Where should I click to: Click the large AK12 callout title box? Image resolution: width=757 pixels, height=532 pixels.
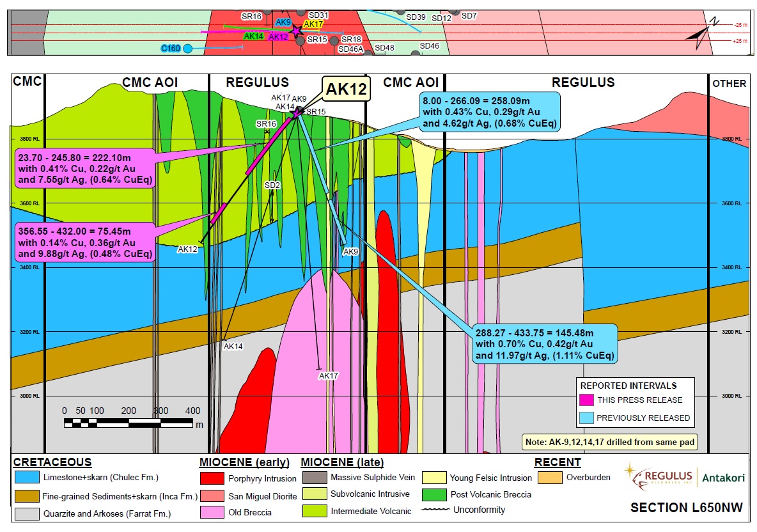[346, 89]
